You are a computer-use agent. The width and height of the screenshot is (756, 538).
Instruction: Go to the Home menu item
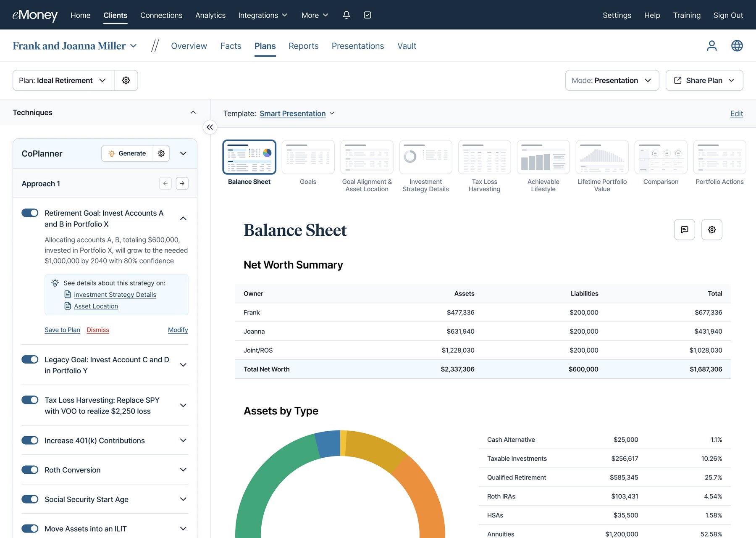pos(81,15)
